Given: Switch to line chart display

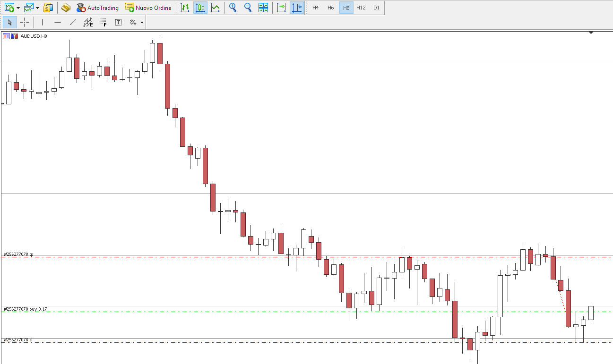Looking at the screenshot, I should tap(215, 8).
